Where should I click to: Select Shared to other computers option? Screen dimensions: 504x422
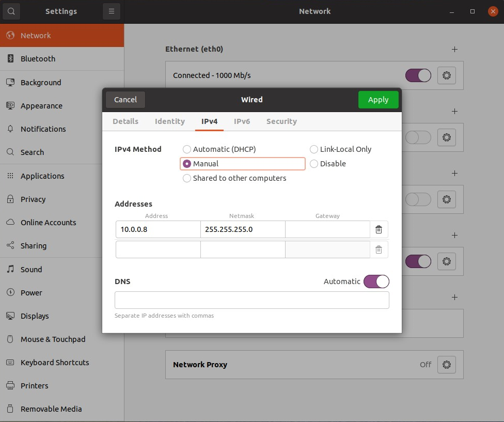click(234, 178)
